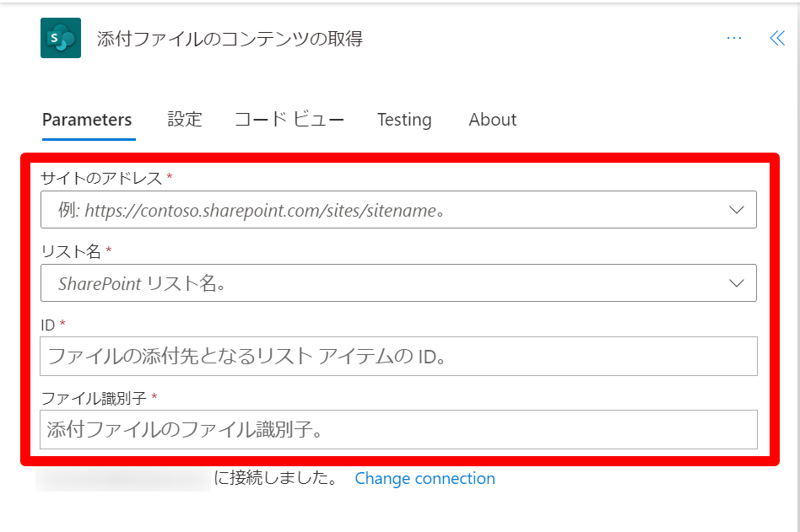Focus the ID input field

pyautogui.click(x=398, y=357)
